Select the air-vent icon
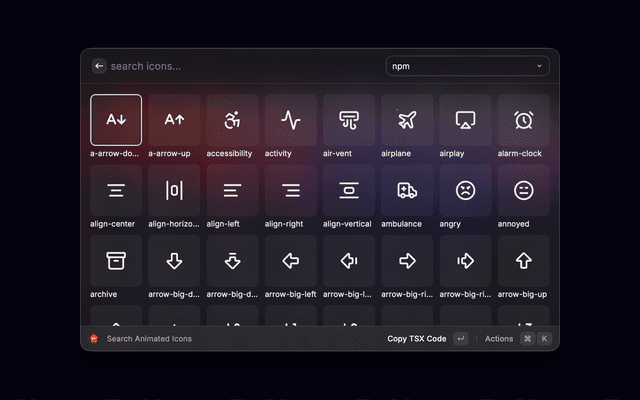640x400 pixels. pos(349,120)
